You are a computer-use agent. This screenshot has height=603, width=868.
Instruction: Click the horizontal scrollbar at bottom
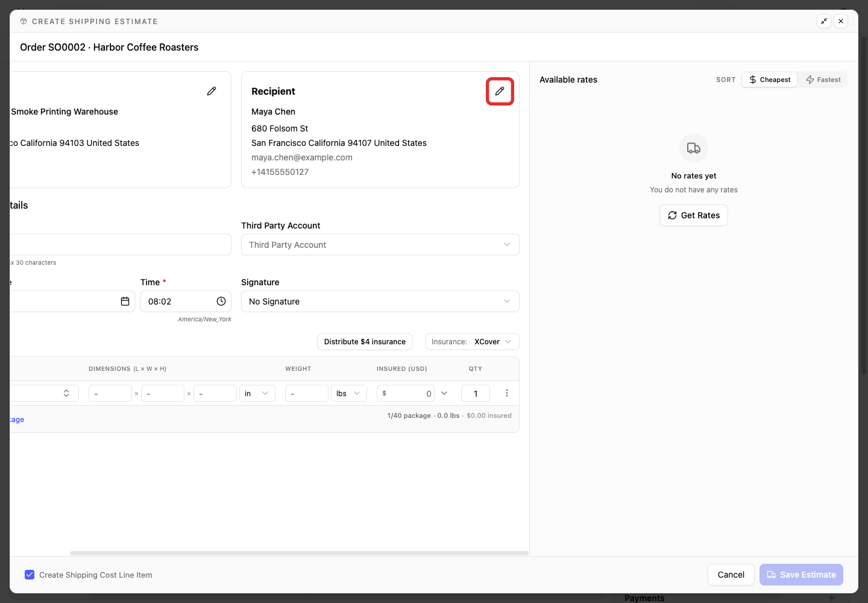coord(299,553)
